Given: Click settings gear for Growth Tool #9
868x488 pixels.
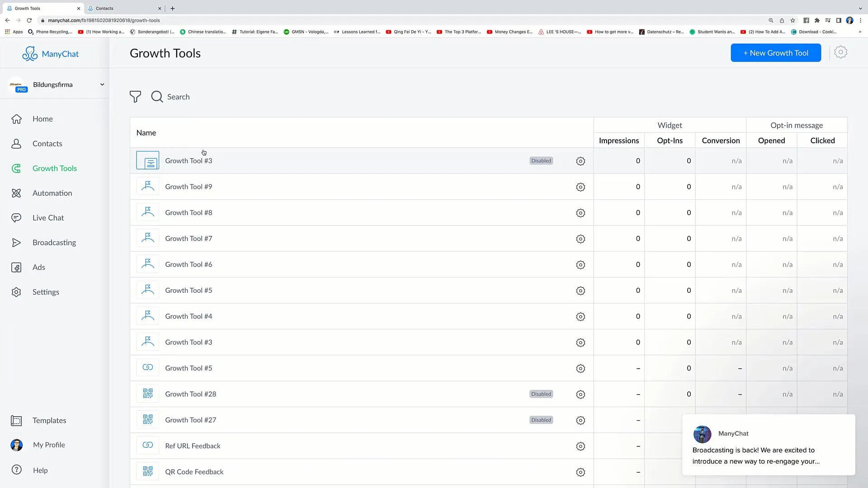Looking at the screenshot, I should click(580, 187).
